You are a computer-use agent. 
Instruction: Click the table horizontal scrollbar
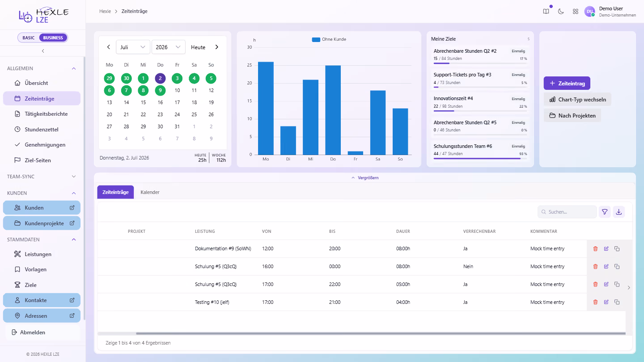coord(381,333)
